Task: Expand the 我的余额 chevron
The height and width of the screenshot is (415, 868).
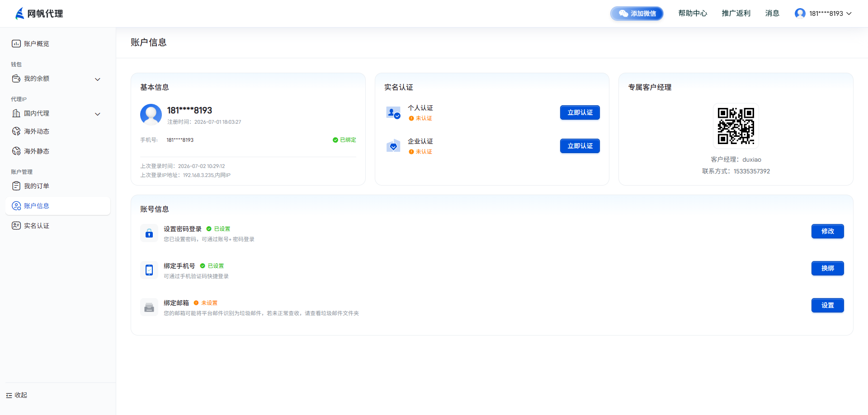Action: (x=98, y=79)
